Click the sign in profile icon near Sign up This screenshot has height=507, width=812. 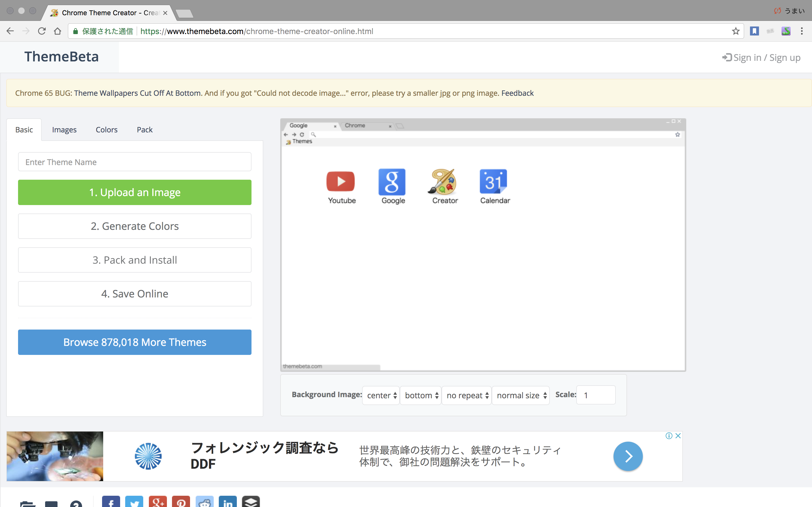point(727,57)
